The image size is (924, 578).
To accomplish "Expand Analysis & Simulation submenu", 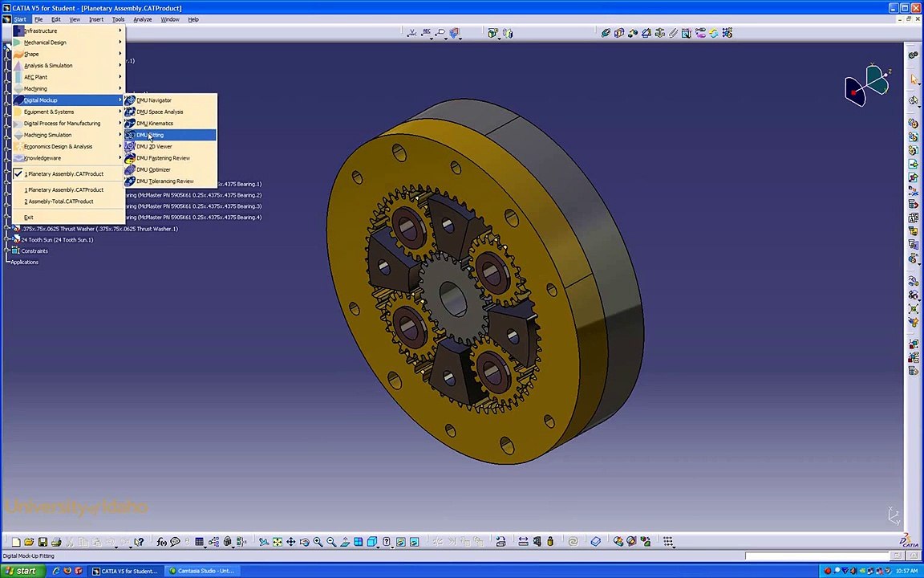I will [x=68, y=66].
